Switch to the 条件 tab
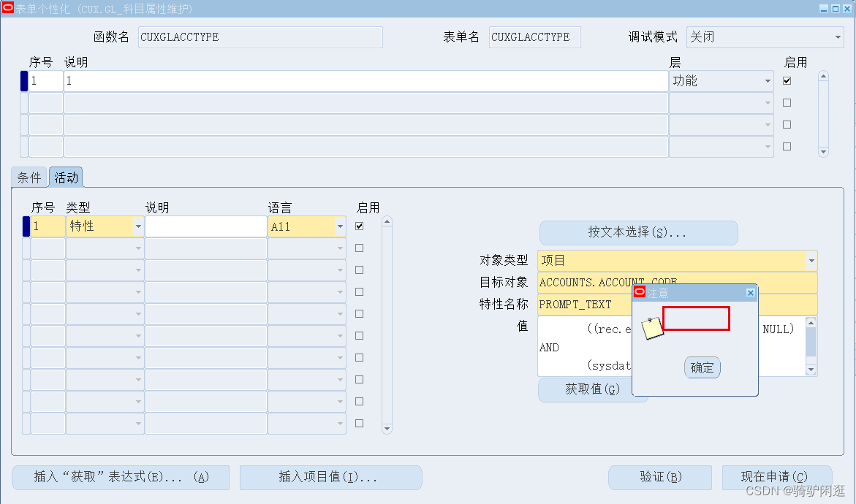 click(x=29, y=177)
